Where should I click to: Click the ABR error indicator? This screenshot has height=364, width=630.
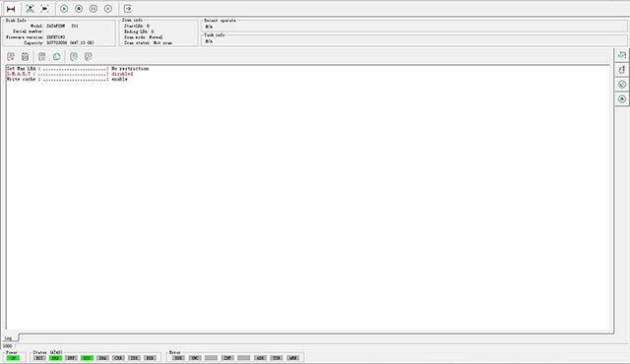(x=260, y=357)
